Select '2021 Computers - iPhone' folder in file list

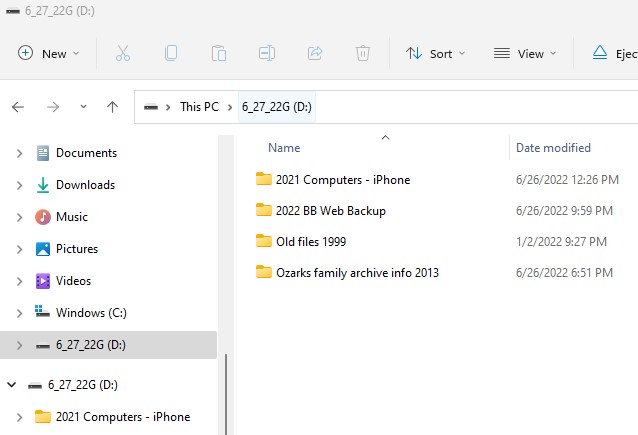pyautogui.click(x=343, y=179)
